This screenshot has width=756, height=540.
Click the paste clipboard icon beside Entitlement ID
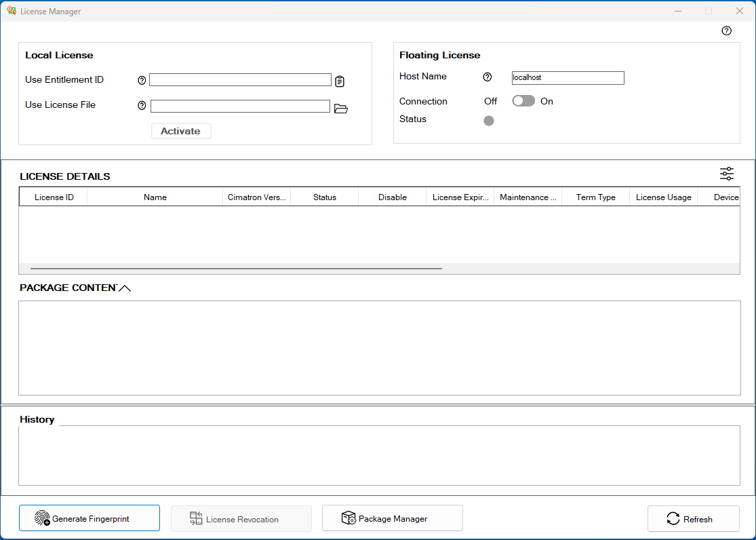(x=340, y=81)
